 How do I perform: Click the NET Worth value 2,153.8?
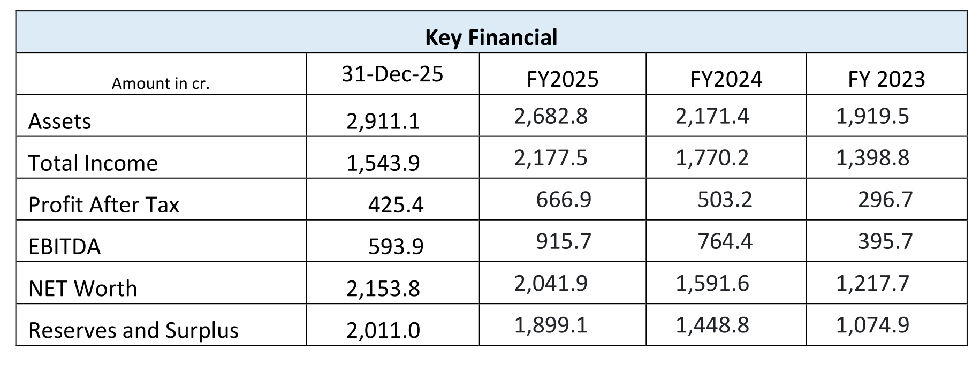(383, 289)
